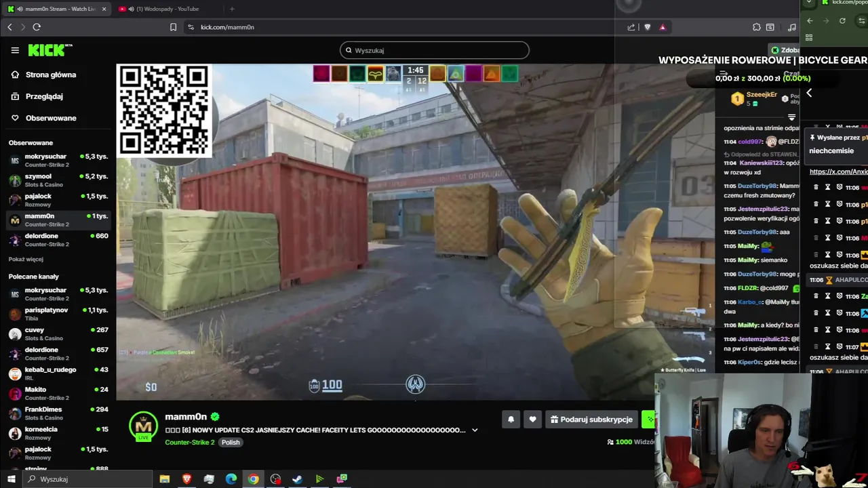Click the share page icon
Screen dimensions: 868x488
(x=631, y=27)
